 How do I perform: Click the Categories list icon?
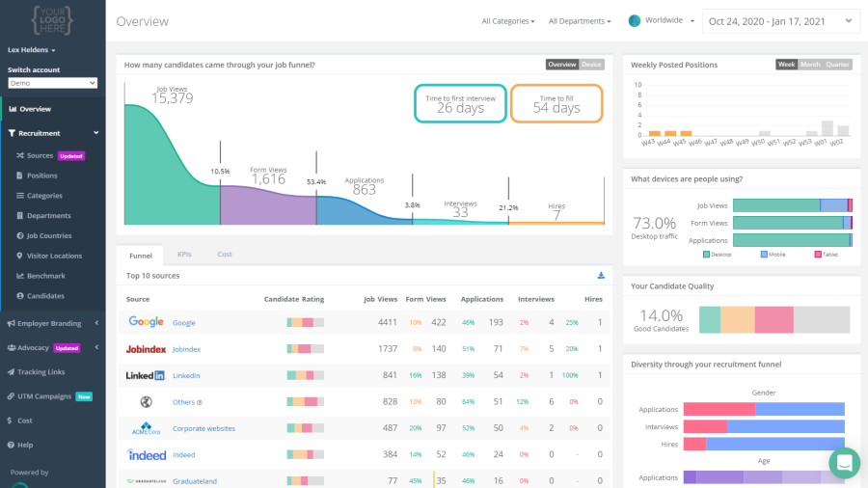(20, 196)
